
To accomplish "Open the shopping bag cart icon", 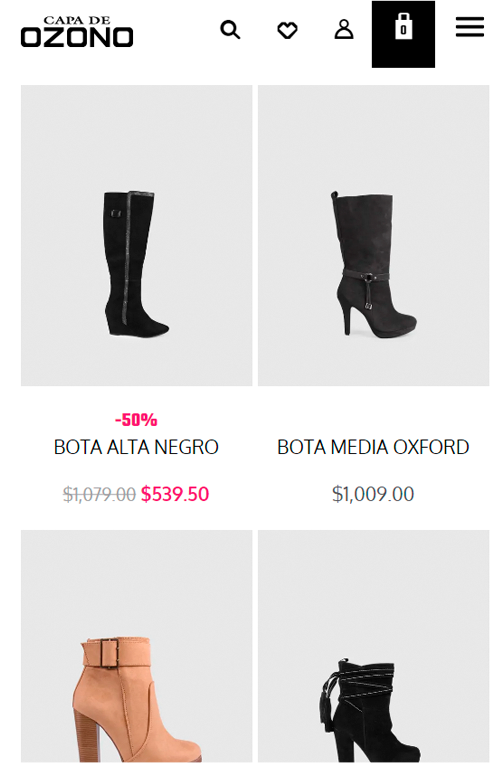I will click(x=403, y=34).
